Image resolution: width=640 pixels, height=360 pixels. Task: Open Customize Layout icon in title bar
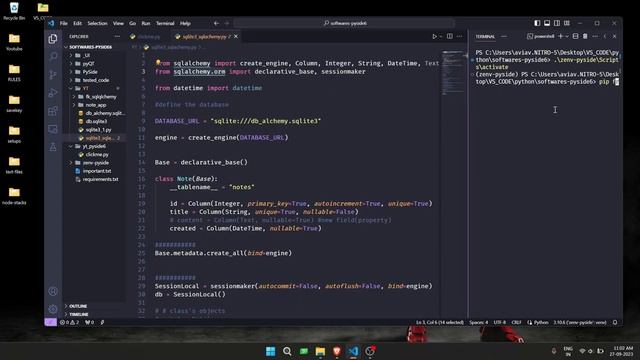point(567,23)
